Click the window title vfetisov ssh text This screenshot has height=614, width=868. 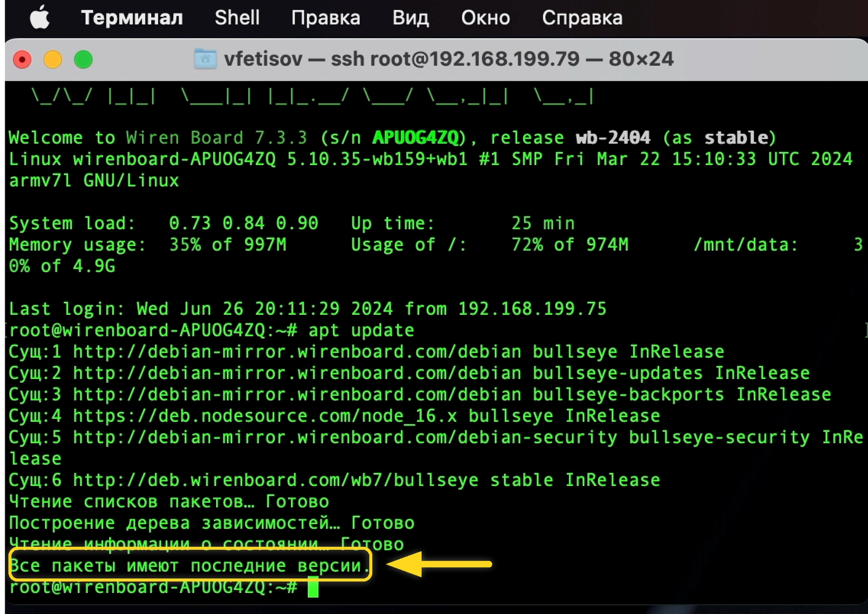[448, 59]
